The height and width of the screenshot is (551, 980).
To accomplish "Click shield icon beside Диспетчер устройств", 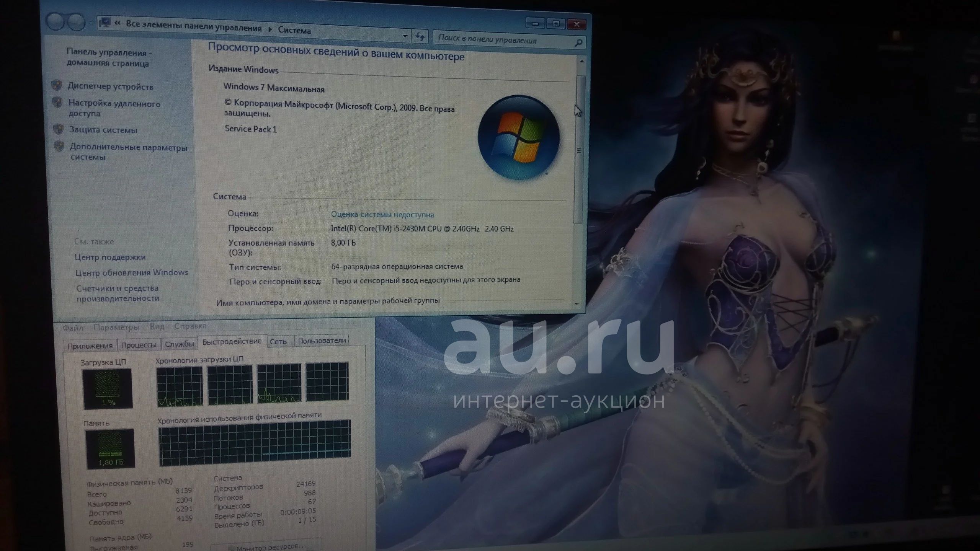I will 57,85.
